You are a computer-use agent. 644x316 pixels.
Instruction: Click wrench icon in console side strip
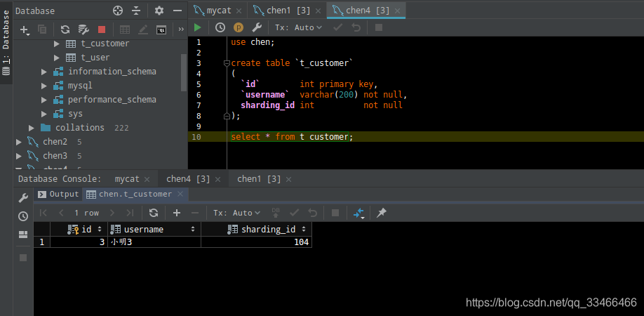pyautogui.click(x=23, y=199)
